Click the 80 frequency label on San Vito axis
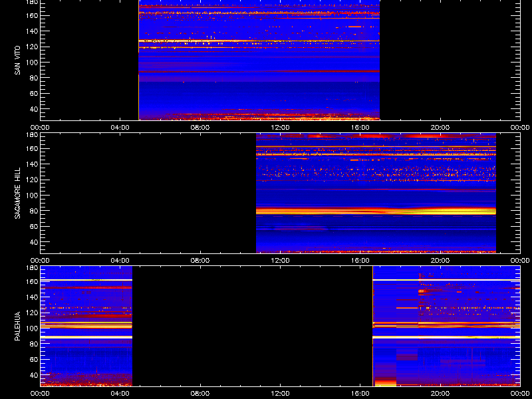The width and height of the screenshot is (532, 399). [34, 78]
